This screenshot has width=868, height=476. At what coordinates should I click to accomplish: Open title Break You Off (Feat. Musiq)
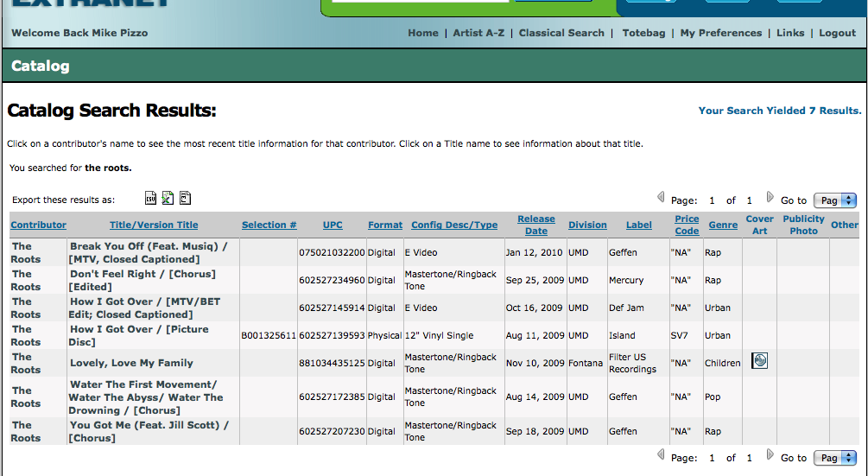pyautogui.click(x=148, y=246)
